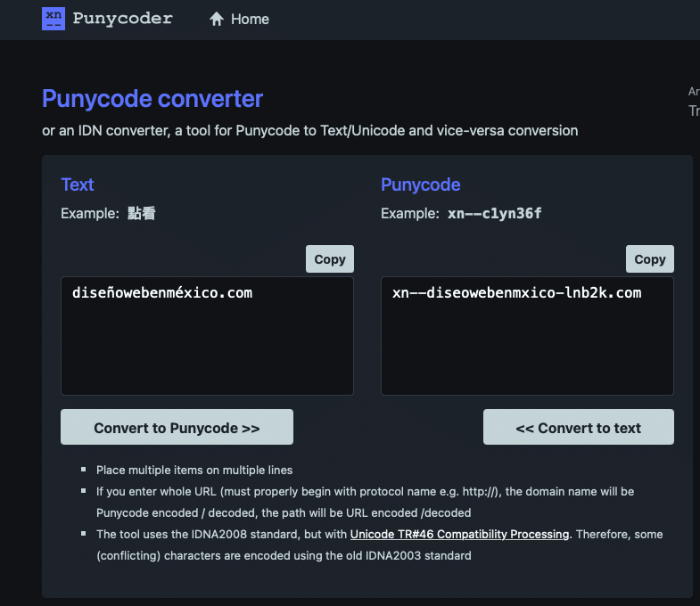Copy the Text field contents

pyautogui.click(x=329, y=258)
